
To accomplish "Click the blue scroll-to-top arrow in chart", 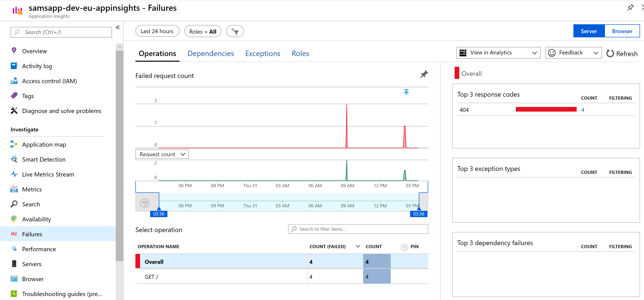I will 406,92.
